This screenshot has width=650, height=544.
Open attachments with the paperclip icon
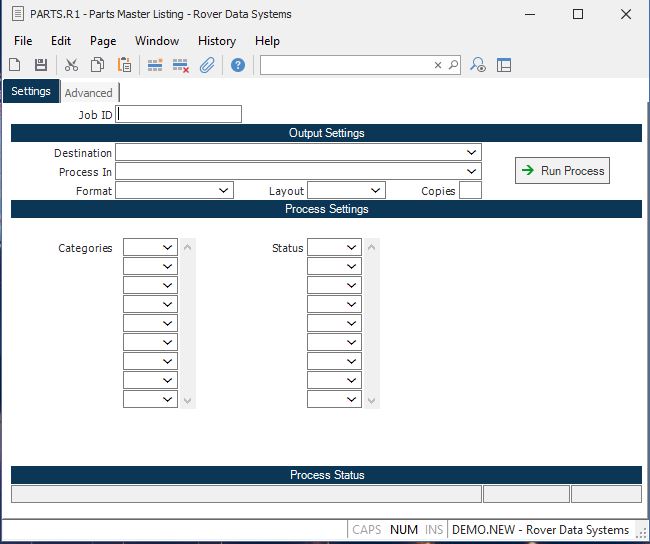207,65
